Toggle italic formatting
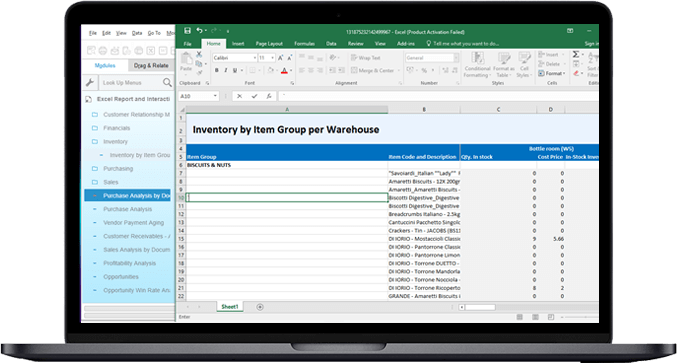 click(x=225, y=70)
